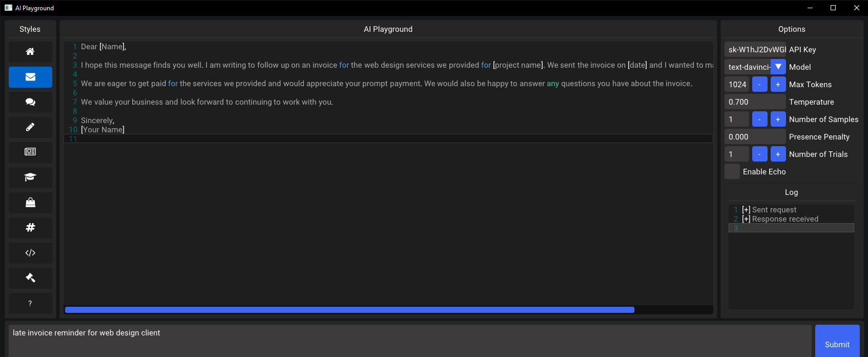Click the empty line 3 in the log
The width and height of the screenshot is (868, 357).
(791, 228)
